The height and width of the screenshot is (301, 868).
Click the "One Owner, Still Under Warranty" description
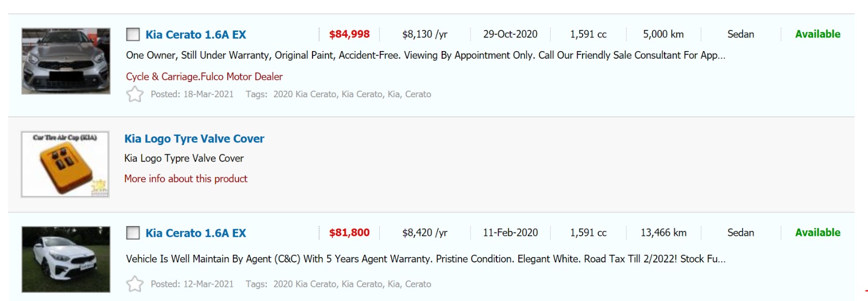pyautogui.click(x=425, y=55)
